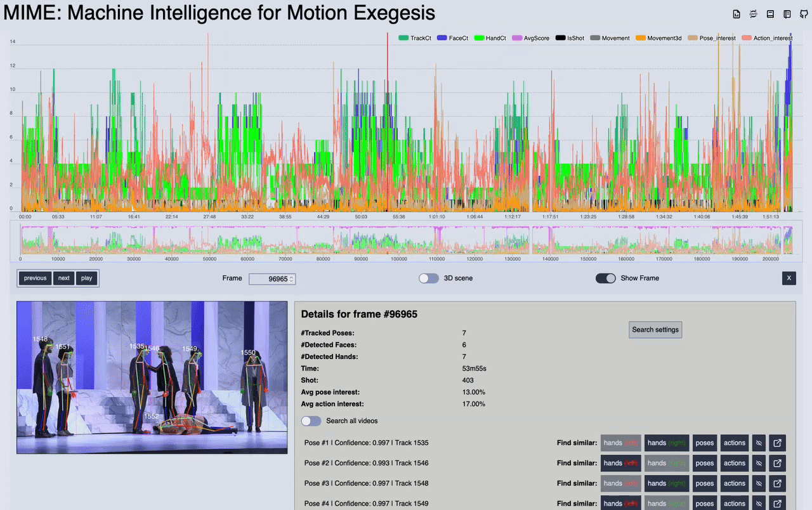The width and height of the screenshot is (812, 510).
Task: Toggle AvgScore legend entry
Action: point(530,38)
